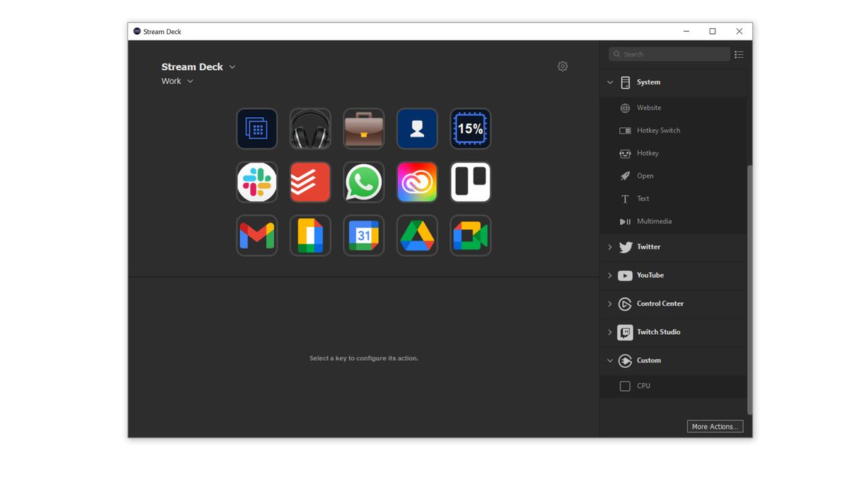Select the Adobe Creative Cloud key

(417, 182)
